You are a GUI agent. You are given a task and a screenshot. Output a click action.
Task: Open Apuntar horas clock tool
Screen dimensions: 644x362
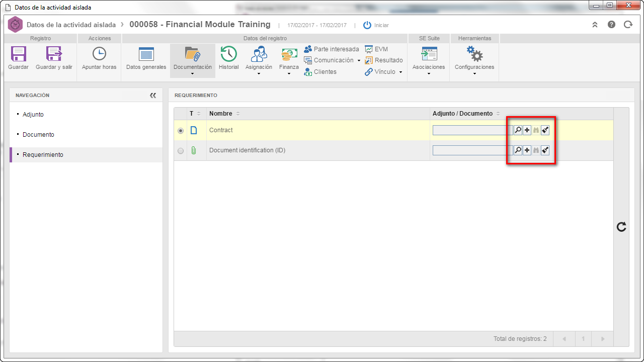pos(99,54)
